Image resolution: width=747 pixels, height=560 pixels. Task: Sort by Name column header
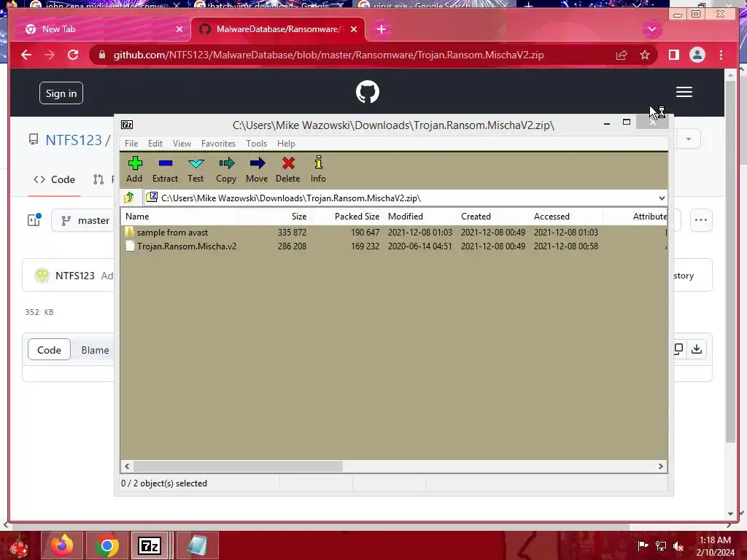(179, 216)
